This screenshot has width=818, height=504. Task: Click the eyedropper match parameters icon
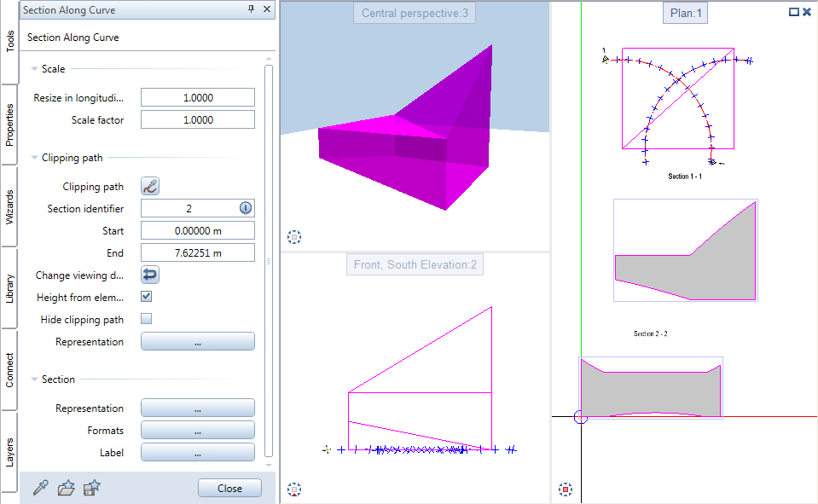(x=40, y=488)
